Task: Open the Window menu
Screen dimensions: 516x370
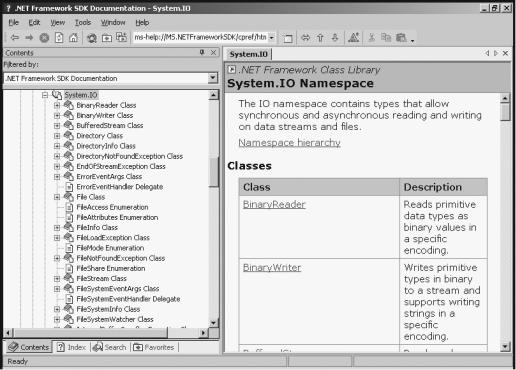Action: tap(113, 22)
